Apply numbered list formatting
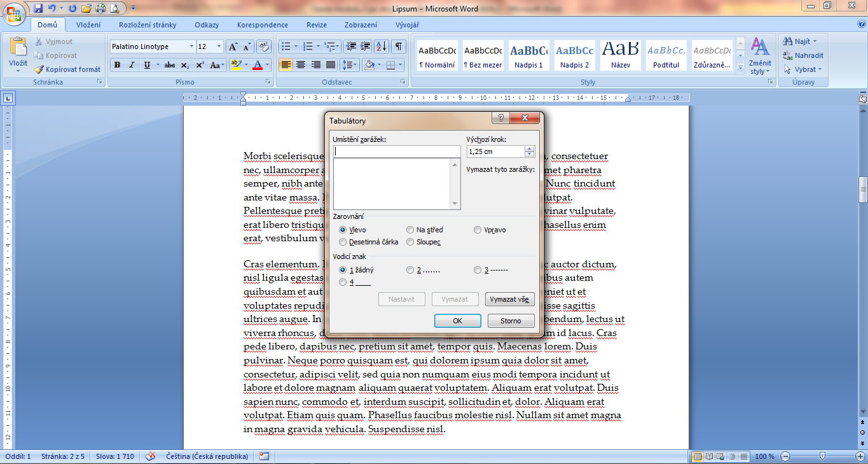Screen dimensions: 868x464 [x=308, y=46]
